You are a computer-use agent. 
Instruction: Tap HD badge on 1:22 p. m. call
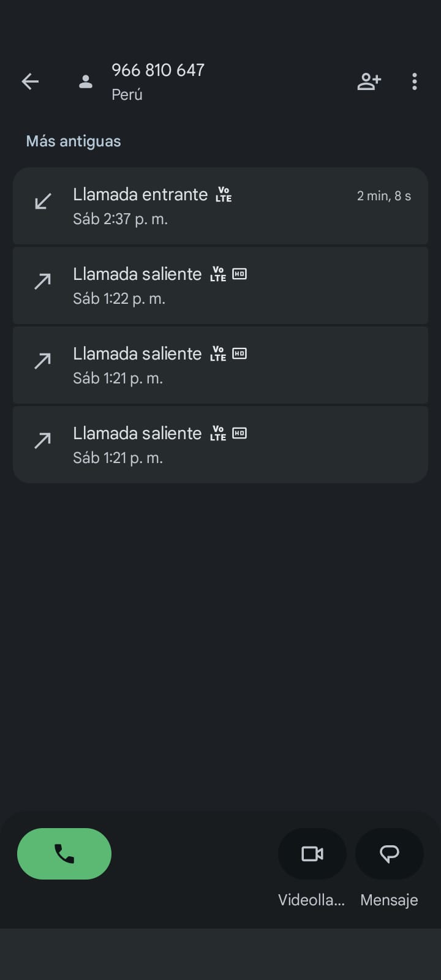pos(239,274)
